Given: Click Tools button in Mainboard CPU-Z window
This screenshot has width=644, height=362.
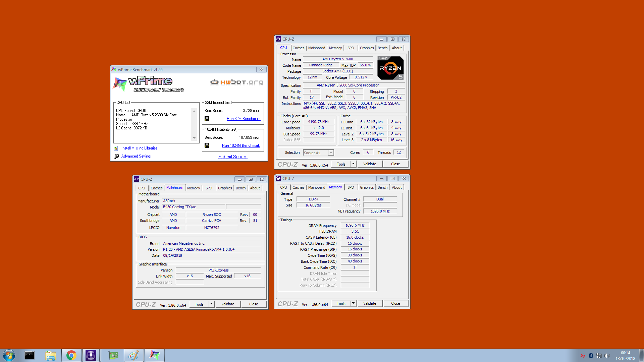Looking at the screenshot, I should coord(199,304).
